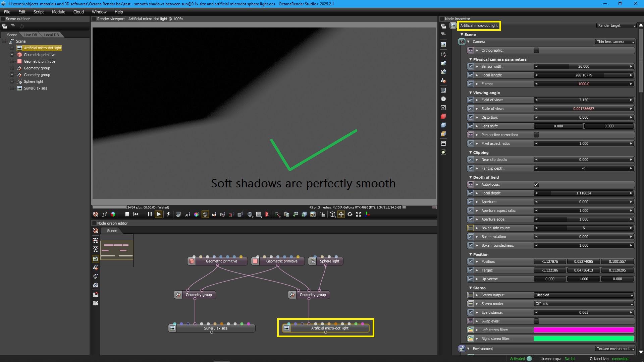Stop rendering with the stop button
Viewport: 644px width, 362px height.
coord(127,215)
